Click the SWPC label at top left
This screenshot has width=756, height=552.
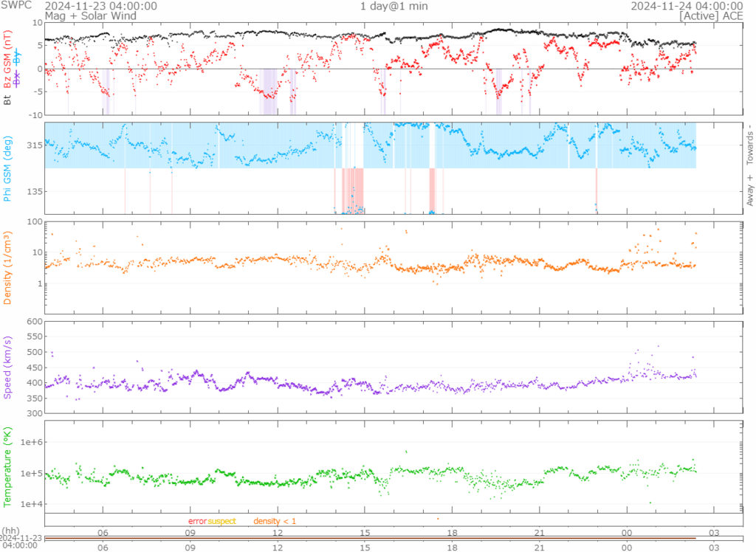click(16, 6)
